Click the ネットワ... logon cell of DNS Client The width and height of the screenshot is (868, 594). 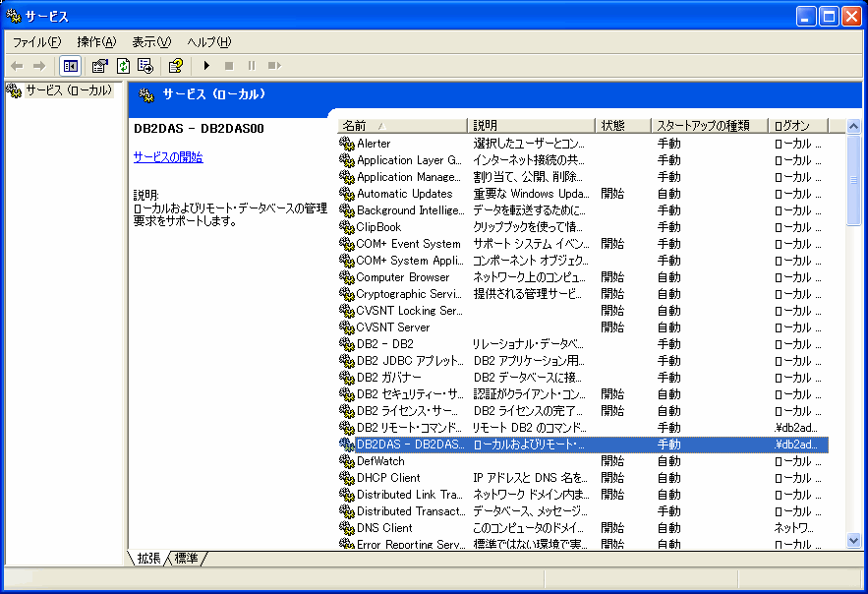click(x=794, y=528)
